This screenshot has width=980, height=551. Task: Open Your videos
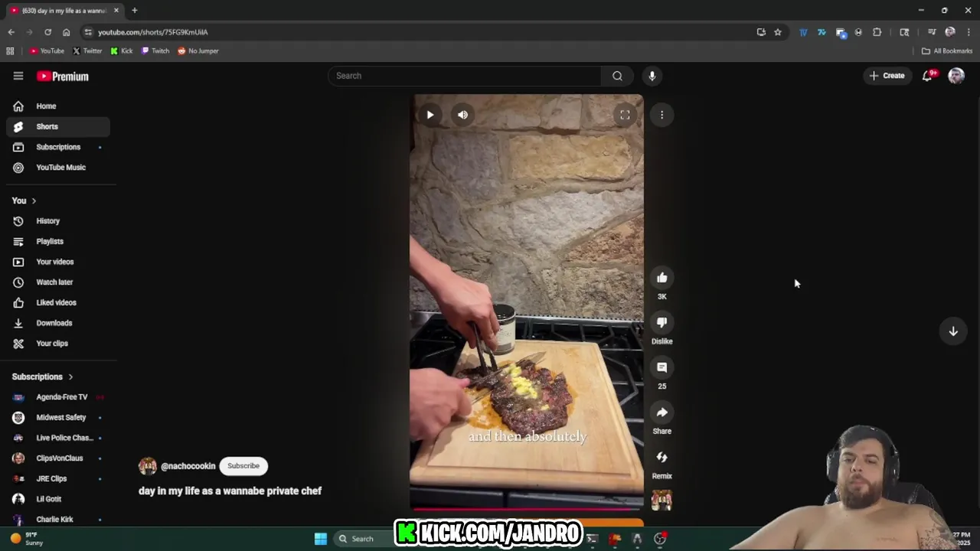[x=58, y=262]
